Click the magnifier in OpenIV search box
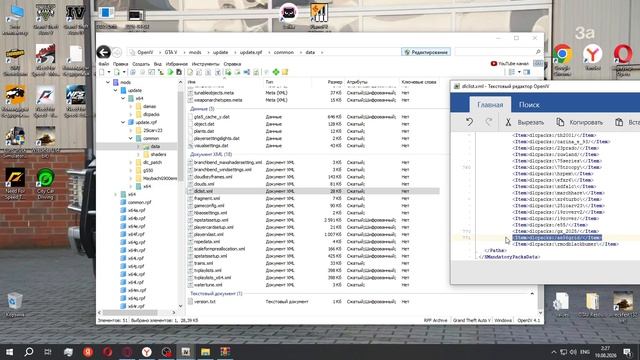 (538, 52)
